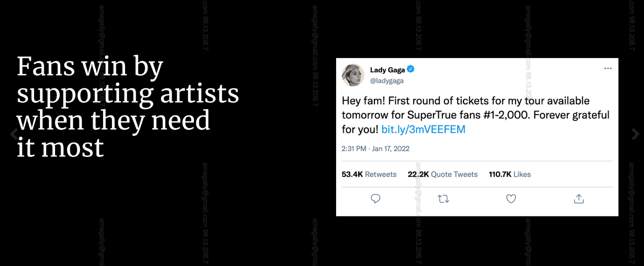This screenshot has width=644, height=266.
Task: Open the bit.ly/3mVEEFEM link
Action: (x=423, y=130)
